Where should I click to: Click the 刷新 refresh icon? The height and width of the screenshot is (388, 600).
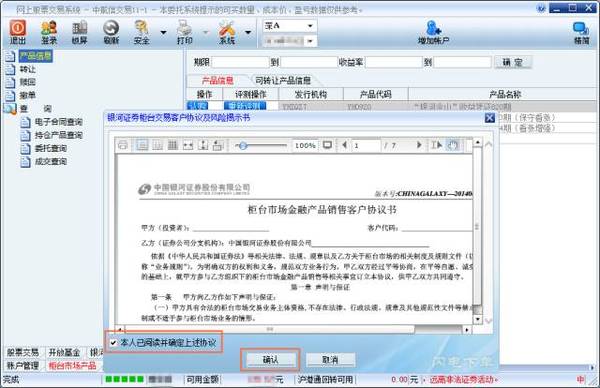(111, 32)
